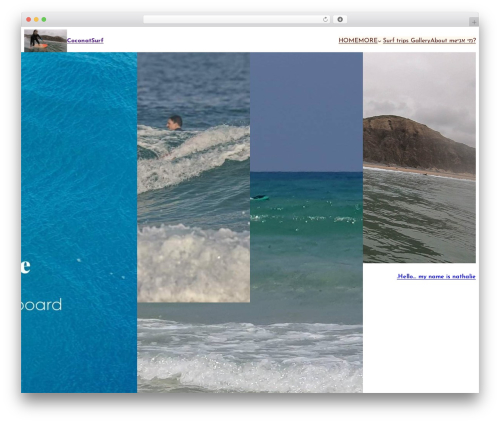This screenshot has height=423, width=500.
Task: Click the blue ocean water banner image
Action: [79, 222]
